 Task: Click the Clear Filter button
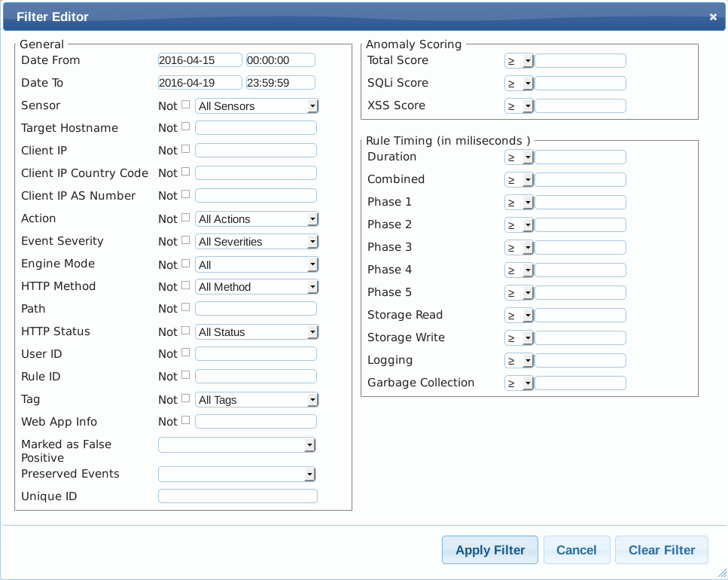(x=661, y=550)
